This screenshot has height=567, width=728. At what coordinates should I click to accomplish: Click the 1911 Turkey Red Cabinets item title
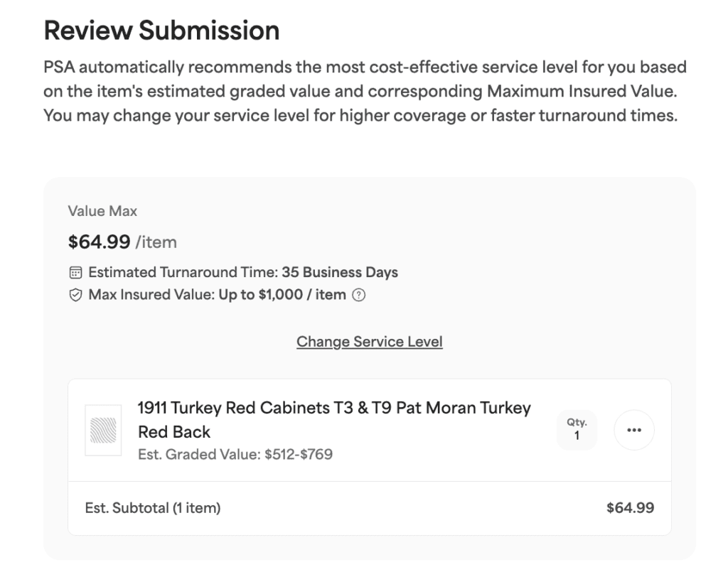[333, 409]
